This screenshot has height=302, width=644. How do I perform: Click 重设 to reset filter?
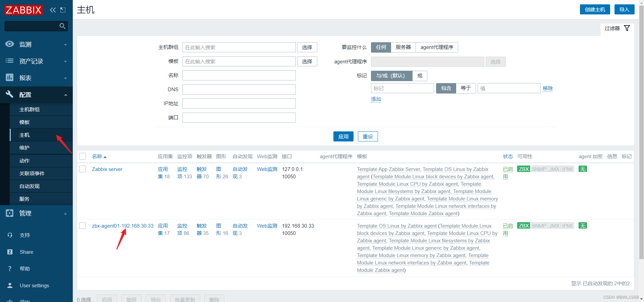tap(368, 136)
